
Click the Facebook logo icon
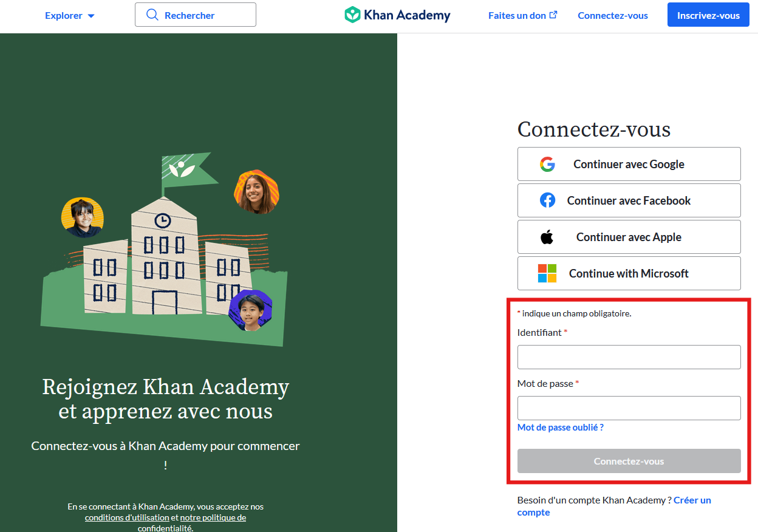pos(547,200)
